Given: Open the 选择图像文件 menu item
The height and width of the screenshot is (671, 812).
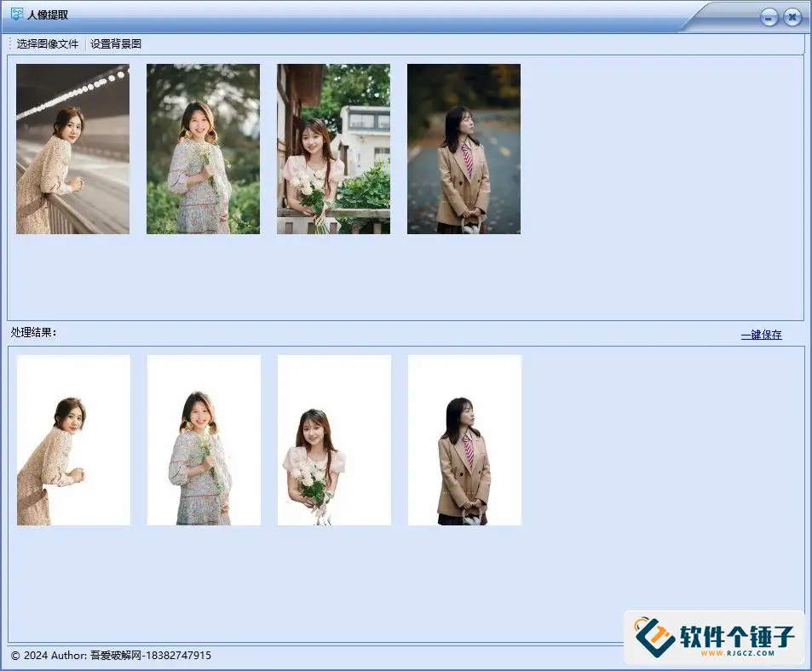Looking at the screenshot, I should tap(47, 44).
